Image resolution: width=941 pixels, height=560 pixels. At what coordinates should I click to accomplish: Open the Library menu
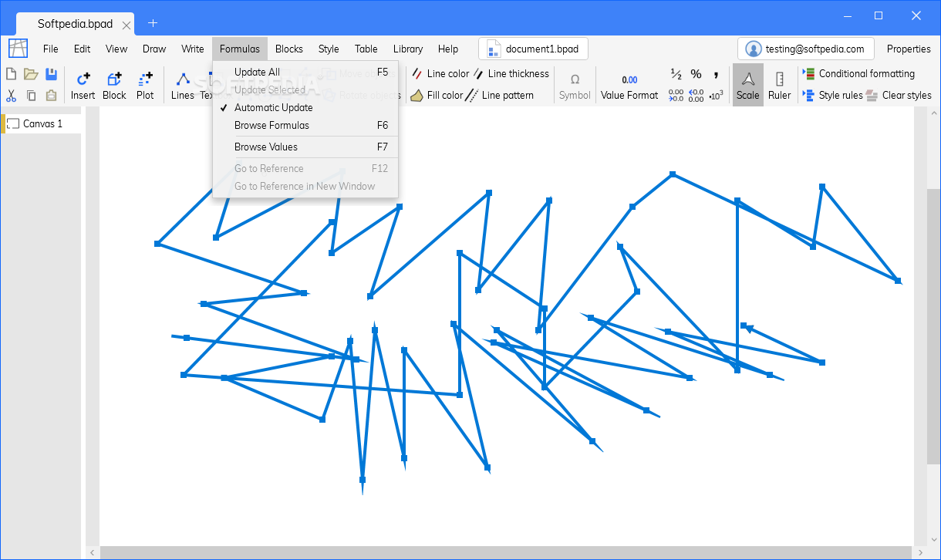tap(408, 49)
